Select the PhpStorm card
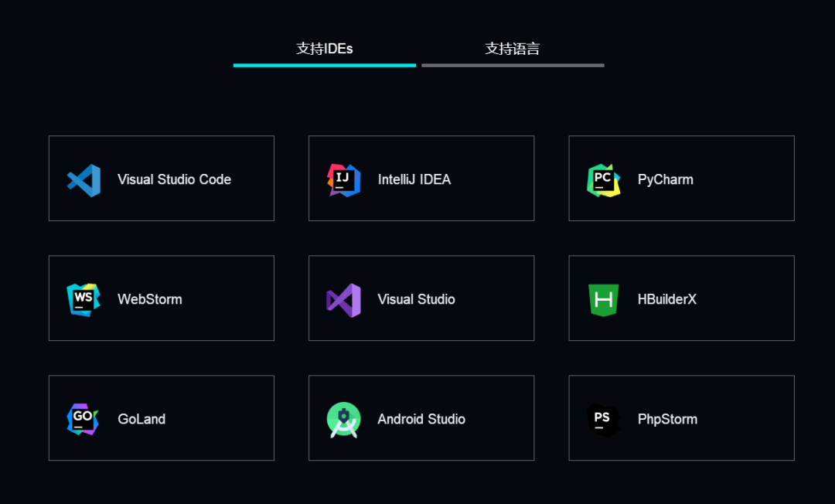The width and height of the screenshot is (835, 504). click(x=681, y=418)
